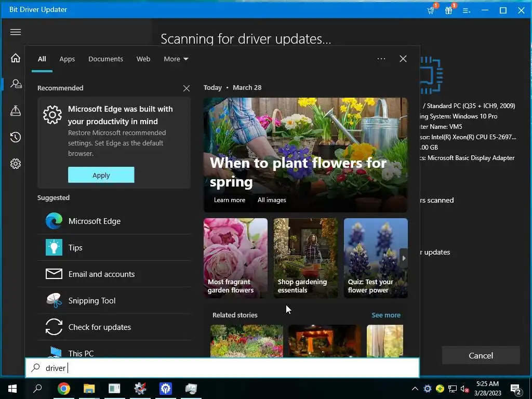The width and height of the screenshot is (532, 399).
Task: Click the taskbar search magnifier
Action: [x=37, y=389]
